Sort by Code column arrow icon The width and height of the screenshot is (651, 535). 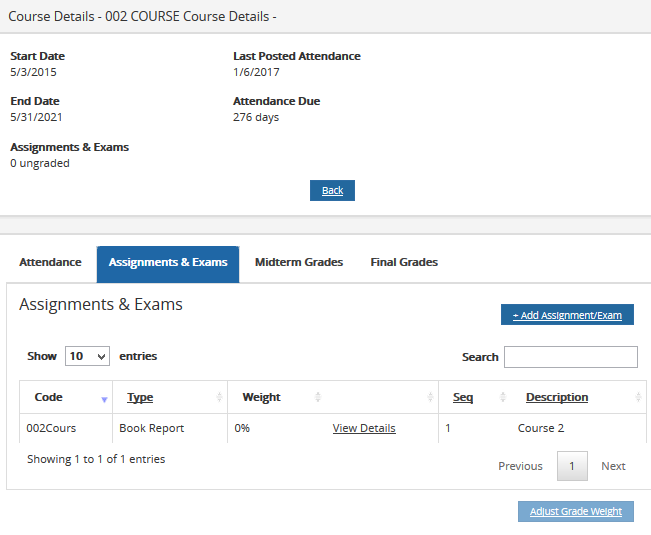click(104, 398)
